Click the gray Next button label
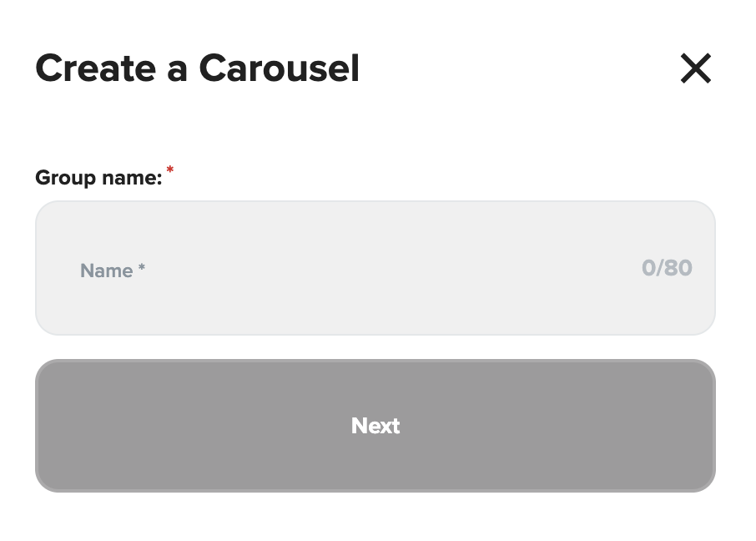The image size is (756, 541). tap(375, 426)
